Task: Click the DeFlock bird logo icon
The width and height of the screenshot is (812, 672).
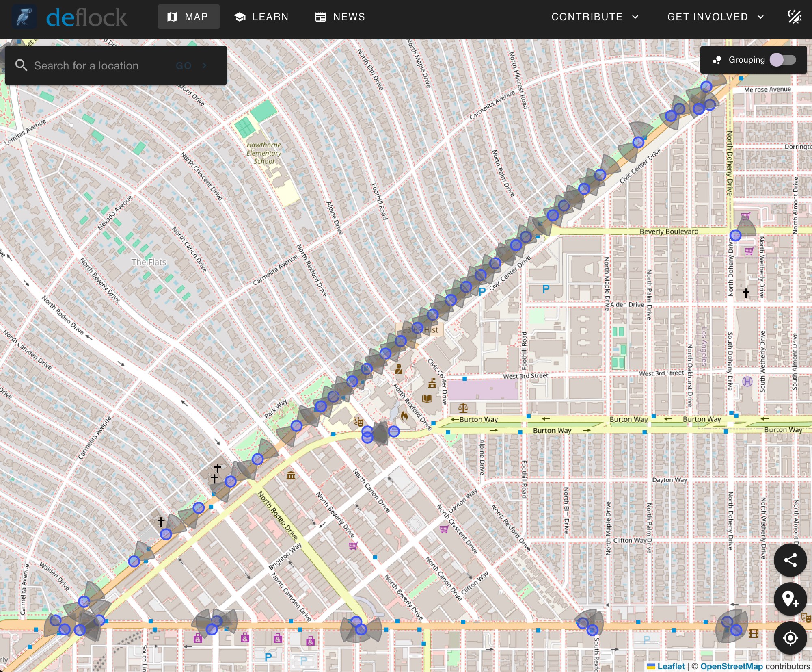Action: (x=24, y=17)
